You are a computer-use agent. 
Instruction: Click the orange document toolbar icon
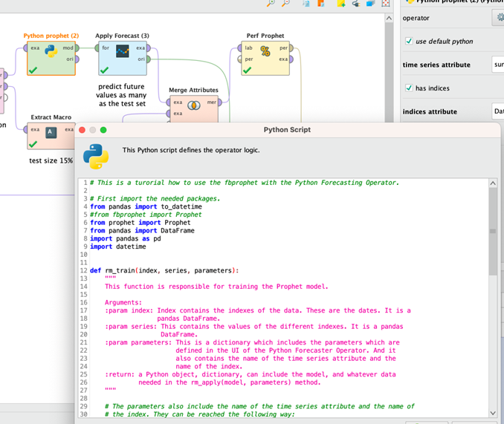pos(321,3)
